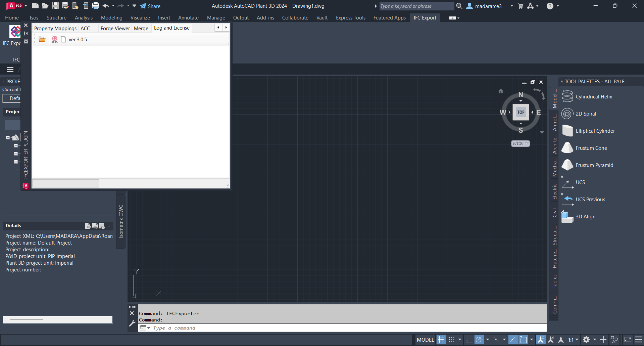This screenshot has height=346, width=644.
Task: Open the command line customize wrench
Action: [132, 323]
